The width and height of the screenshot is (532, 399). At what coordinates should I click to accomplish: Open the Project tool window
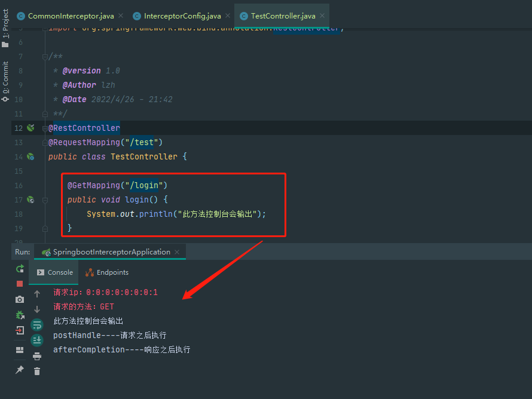tap(5, 28)
